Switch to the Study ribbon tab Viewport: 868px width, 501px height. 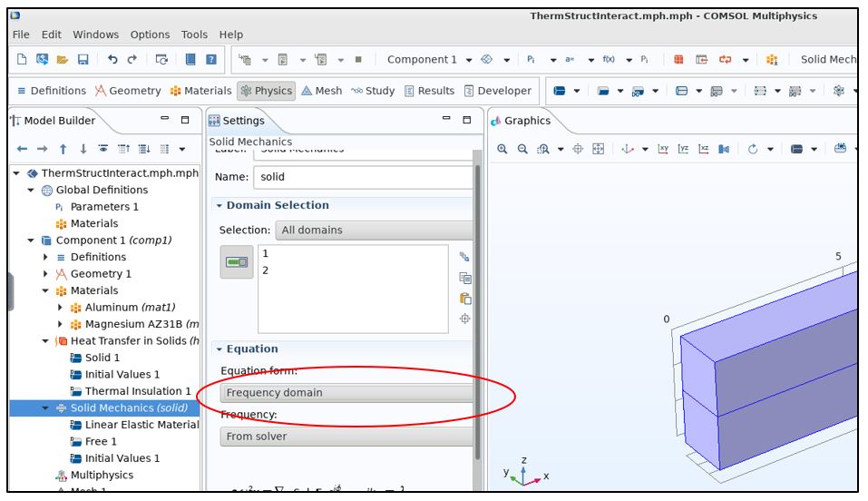coord(373,91)
